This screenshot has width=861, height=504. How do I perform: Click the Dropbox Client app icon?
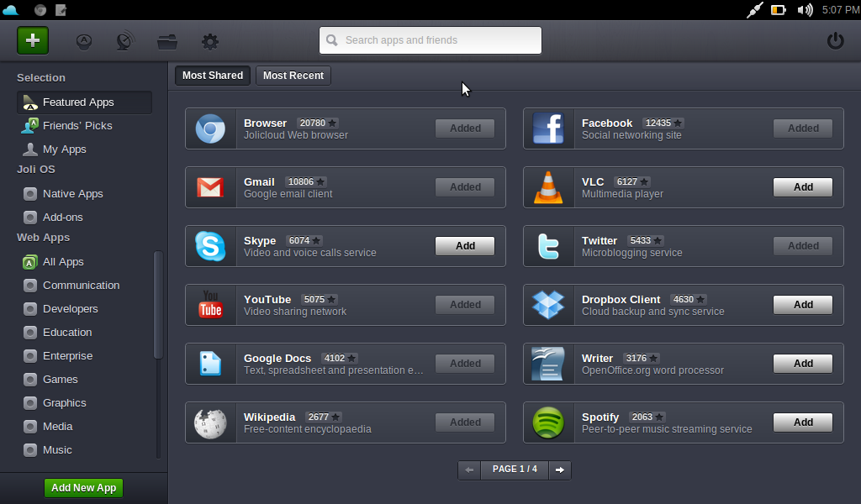point(548,304)
